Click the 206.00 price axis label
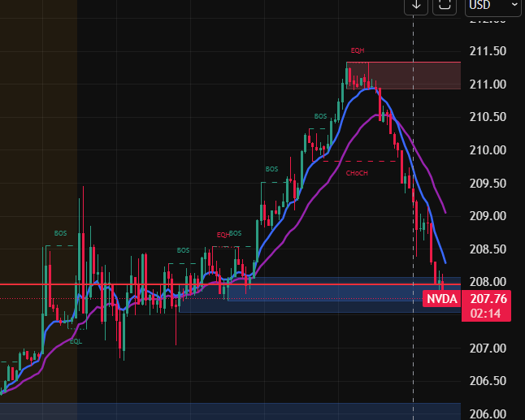Screen dimensions: 525x420 click(488, 414)
